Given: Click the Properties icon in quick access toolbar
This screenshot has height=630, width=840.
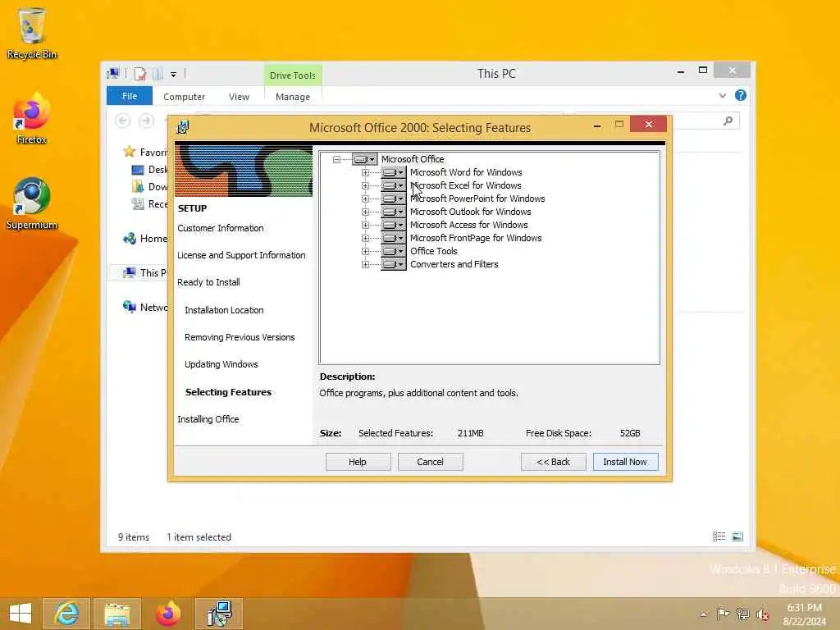Looking at the screenshot, I should (140, 74).
